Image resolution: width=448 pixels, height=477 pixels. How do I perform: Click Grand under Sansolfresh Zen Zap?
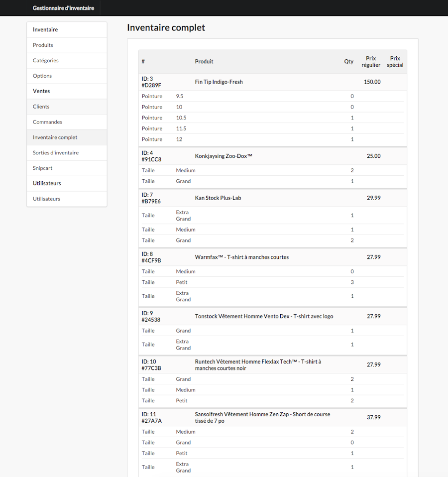[183, 443]
